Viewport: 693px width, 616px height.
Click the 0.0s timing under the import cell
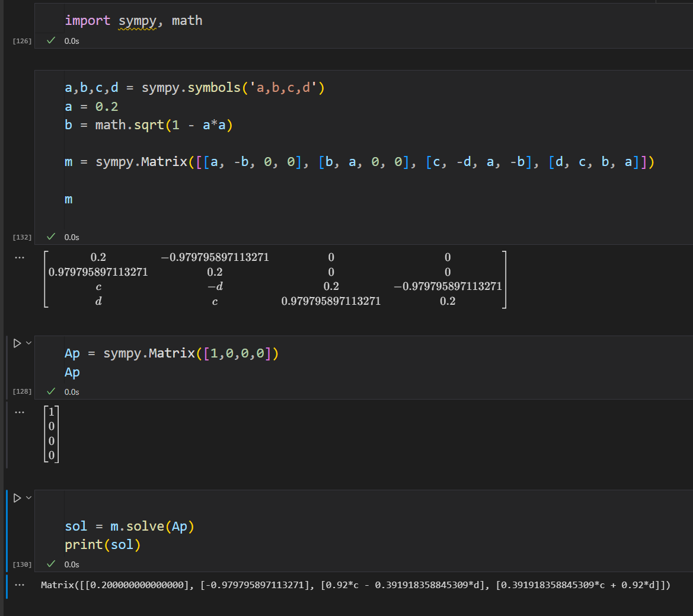(72, 41)
